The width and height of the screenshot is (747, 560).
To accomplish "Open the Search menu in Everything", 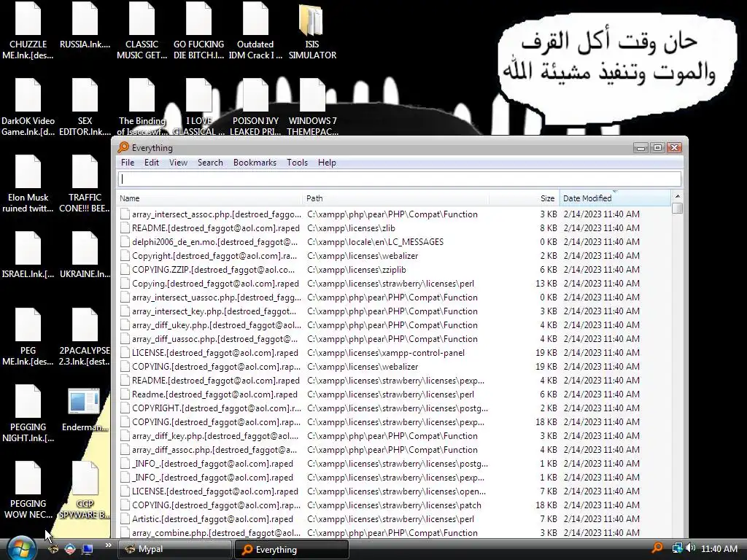I will 210,163.
